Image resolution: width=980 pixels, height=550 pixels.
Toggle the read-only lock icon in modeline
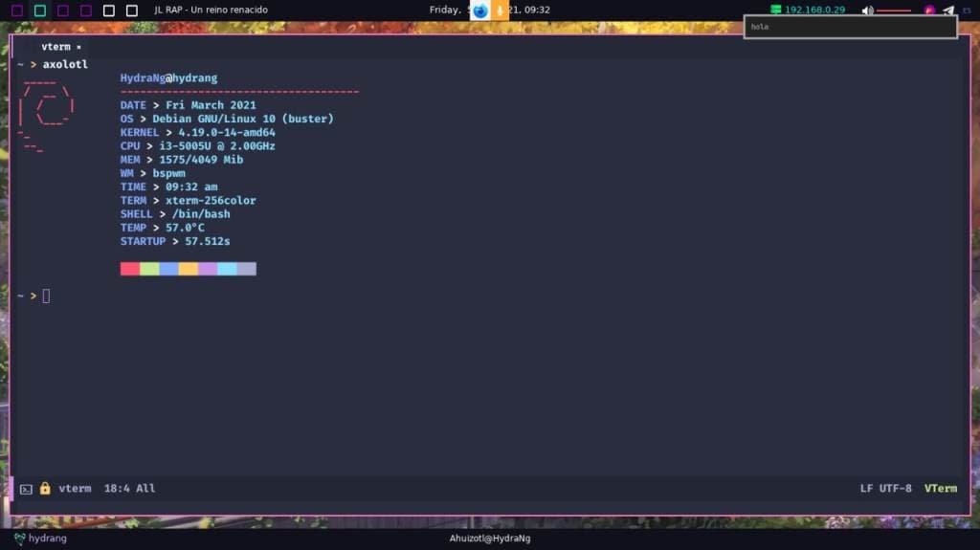[45, 488]
